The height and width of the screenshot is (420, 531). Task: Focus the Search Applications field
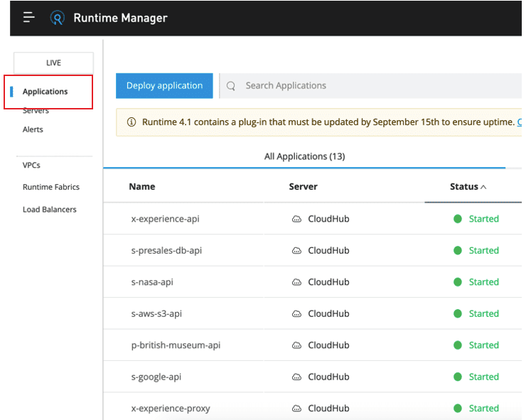[371, 85]
